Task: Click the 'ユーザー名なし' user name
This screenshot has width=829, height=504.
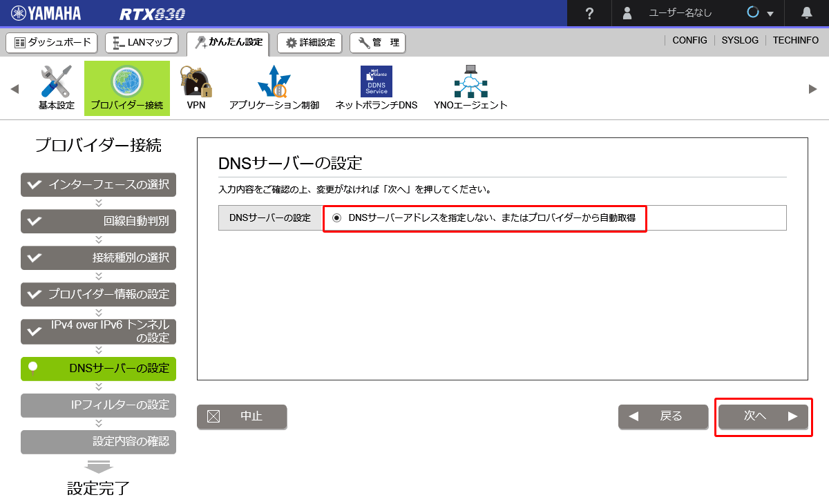Action: click(680, 13)
